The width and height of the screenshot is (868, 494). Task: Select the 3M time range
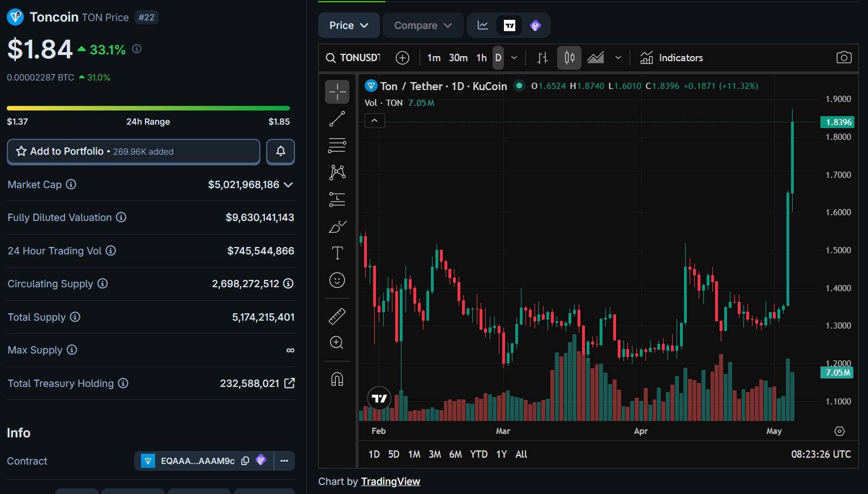pos(435,454)
